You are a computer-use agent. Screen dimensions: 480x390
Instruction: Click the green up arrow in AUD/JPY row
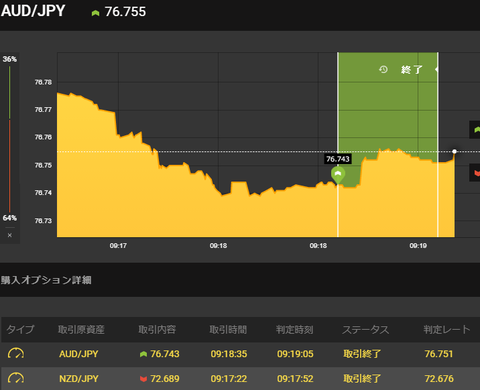(143, 354)
